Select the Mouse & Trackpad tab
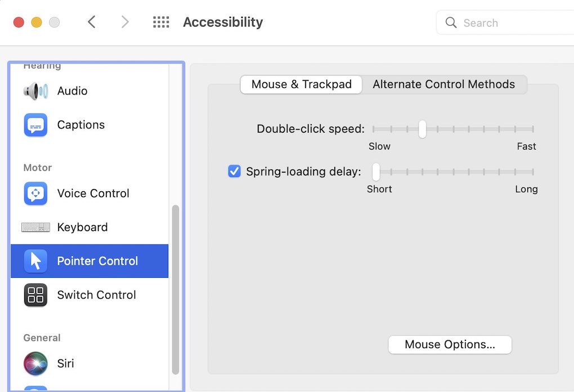574x392 pixels. [x=301, y=84]
